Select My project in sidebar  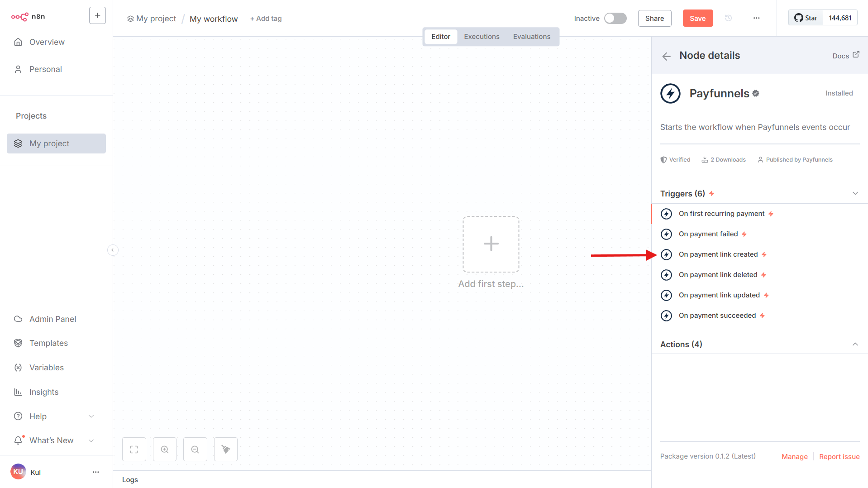[56, 144]
